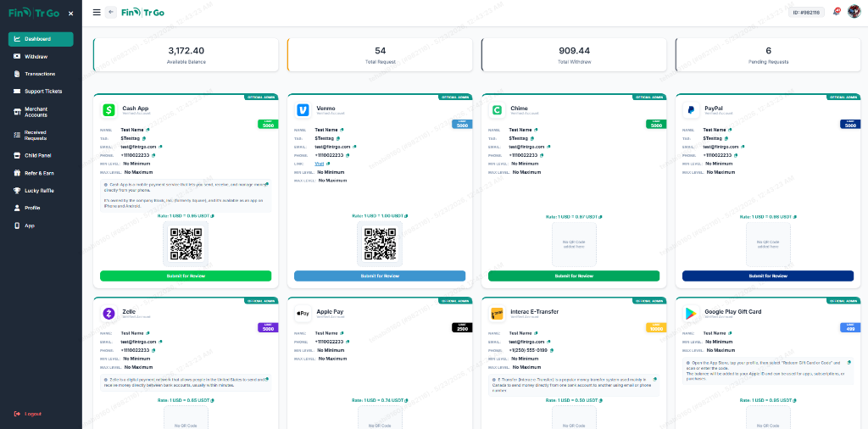Submit Venmo for review
The height and width of the screenshot is (429, 868).
(380, 276)
